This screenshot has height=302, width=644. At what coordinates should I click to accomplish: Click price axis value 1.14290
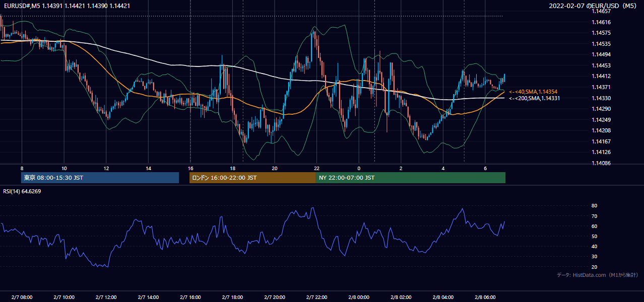601,109
